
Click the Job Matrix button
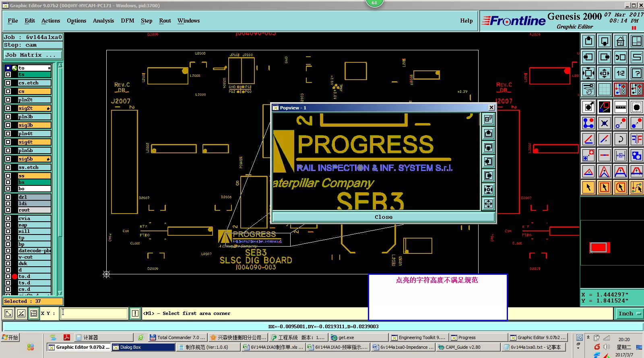[33, 55]
